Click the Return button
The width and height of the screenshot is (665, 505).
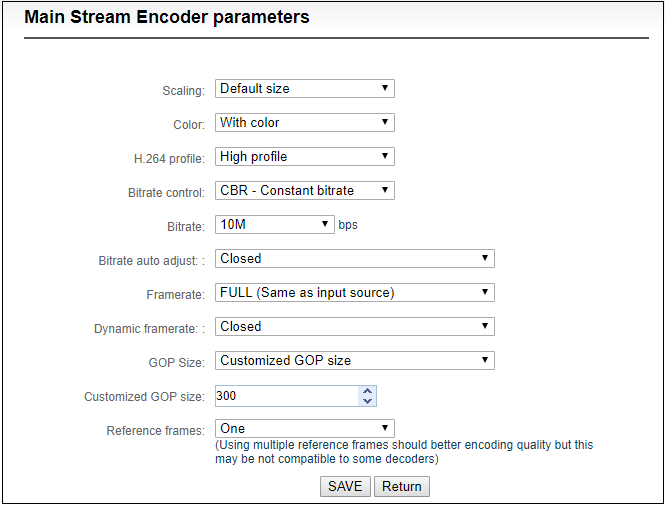coord(402,486)
